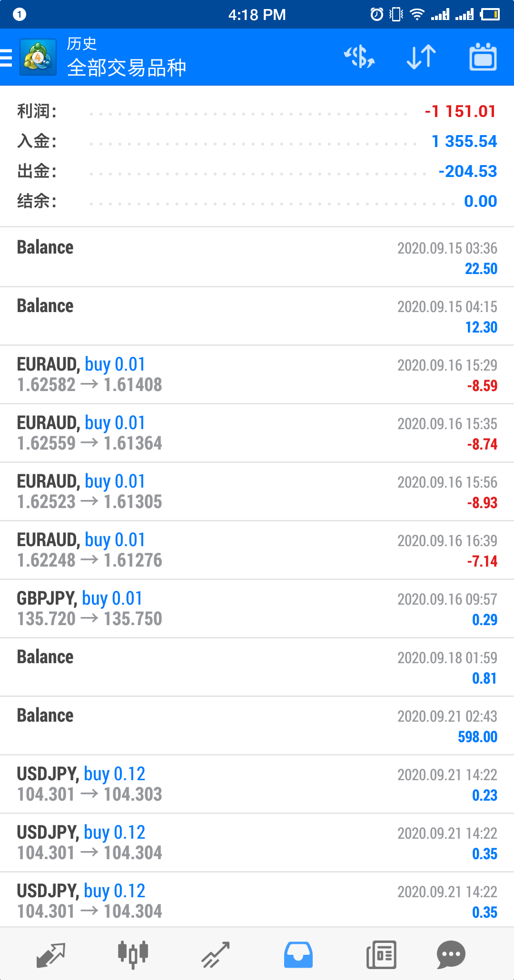514x980 pixels.
Task: Select USDJPY trade with profit 0.23
Action: click(x=257, y=784)
